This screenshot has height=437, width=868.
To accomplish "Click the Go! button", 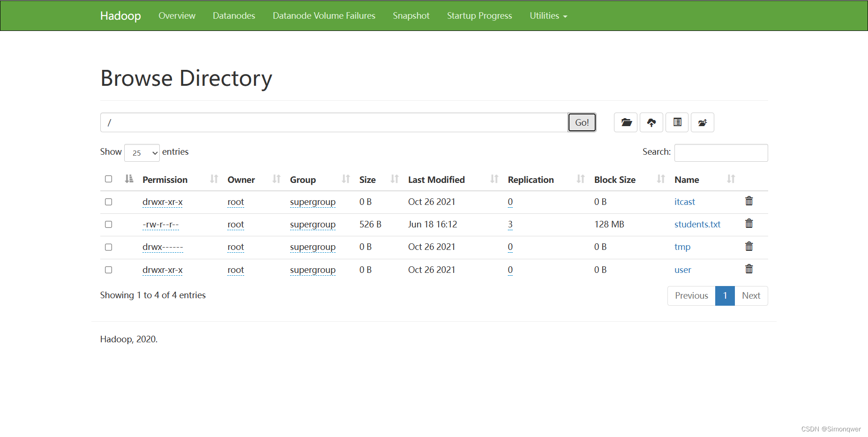I will tap(582, 122).
